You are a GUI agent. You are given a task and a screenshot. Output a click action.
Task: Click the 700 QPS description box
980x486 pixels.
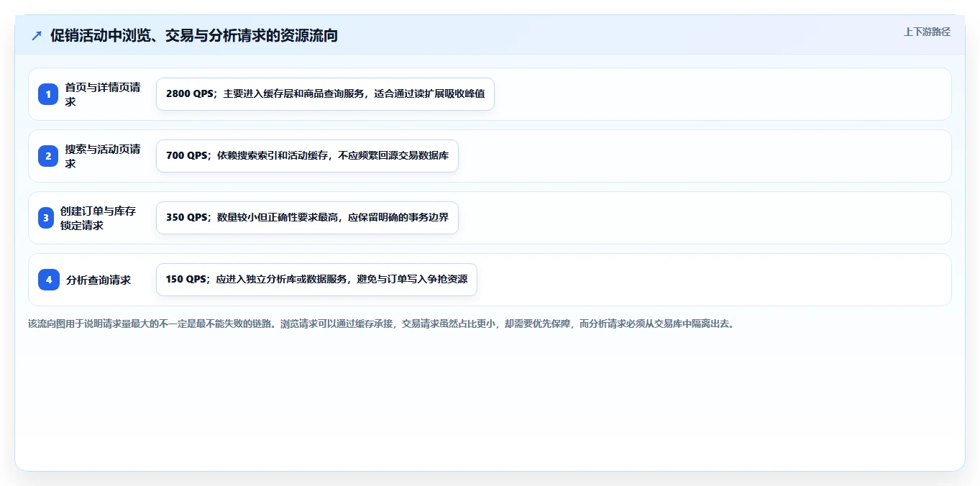pyautogui.click(x=307, y=156)
